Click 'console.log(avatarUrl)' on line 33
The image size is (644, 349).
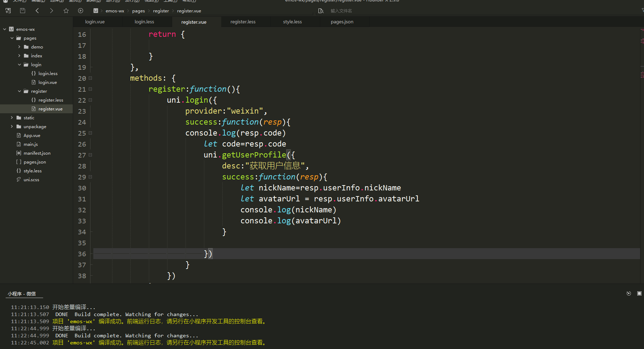[x=291, y=221]
